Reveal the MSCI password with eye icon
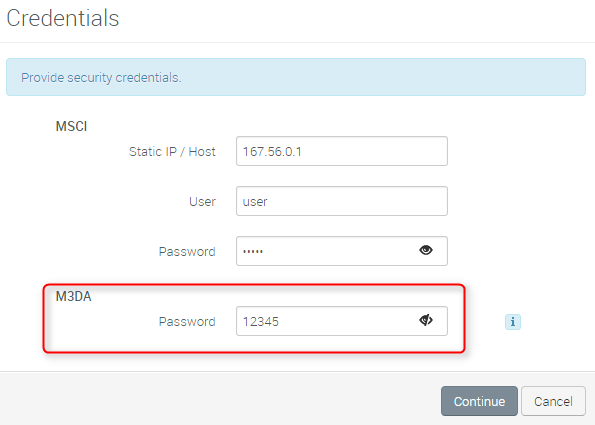 coord(426,250)
